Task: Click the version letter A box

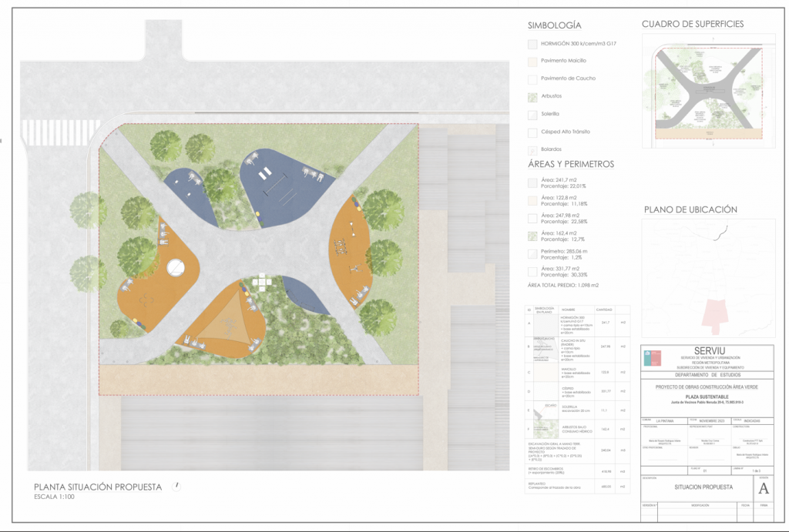Action: click(x=764, y=488)
